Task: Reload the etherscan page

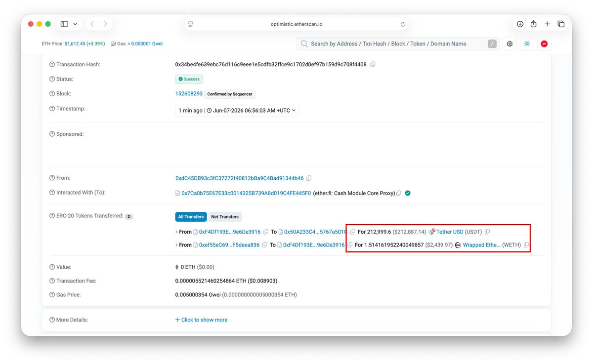Action: [x=403, y=24]
